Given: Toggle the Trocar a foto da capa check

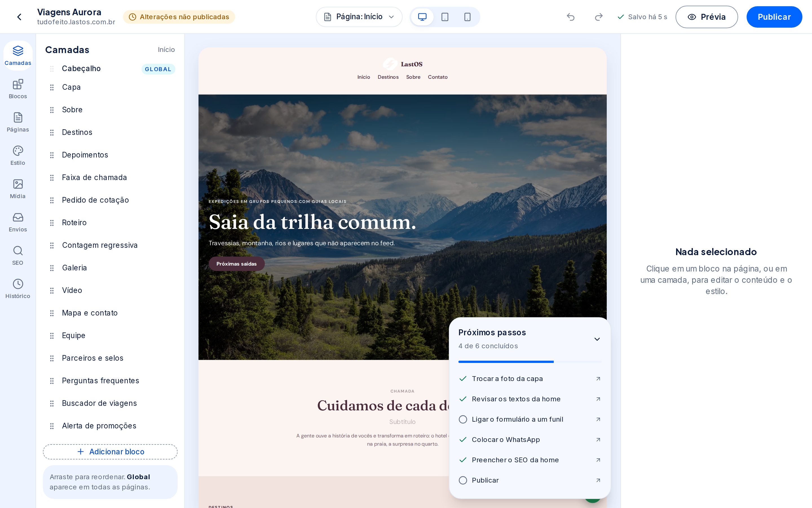Looking at the screenshot, I should pyautogui.click(x=463, y=379).
